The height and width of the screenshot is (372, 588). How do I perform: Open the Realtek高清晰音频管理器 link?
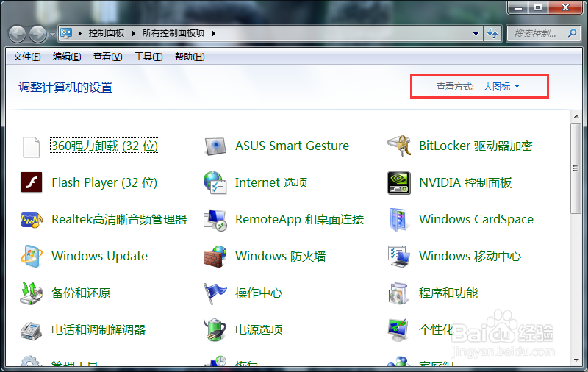click(119, 219)
